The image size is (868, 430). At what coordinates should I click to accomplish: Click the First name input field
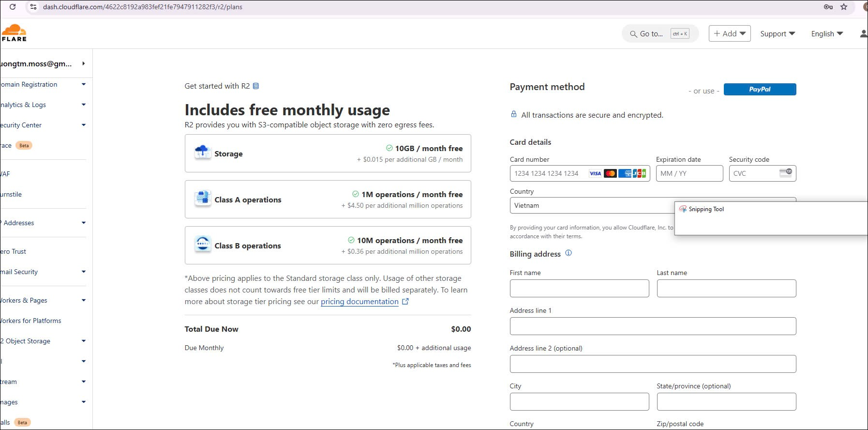(579, 289)
